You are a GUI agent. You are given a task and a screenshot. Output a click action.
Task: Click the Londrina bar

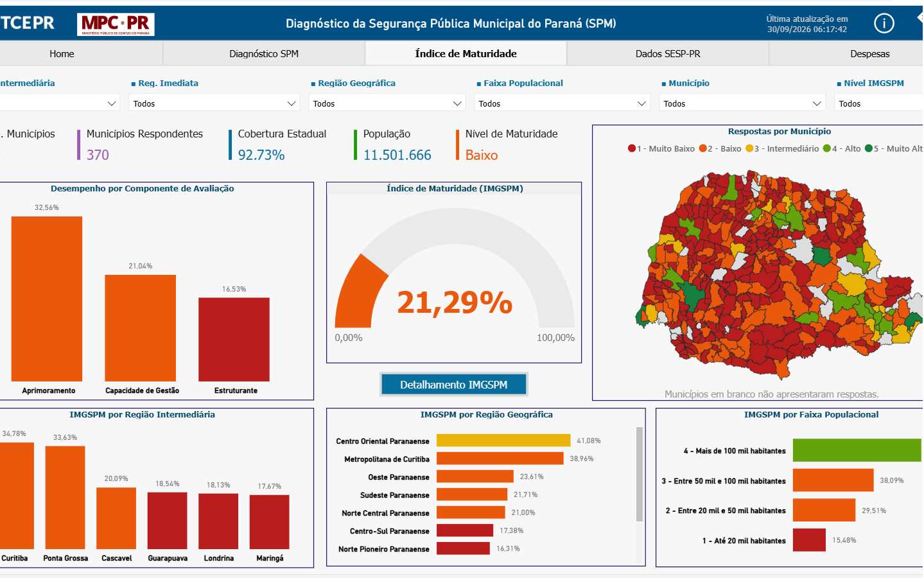pos(218,521)
